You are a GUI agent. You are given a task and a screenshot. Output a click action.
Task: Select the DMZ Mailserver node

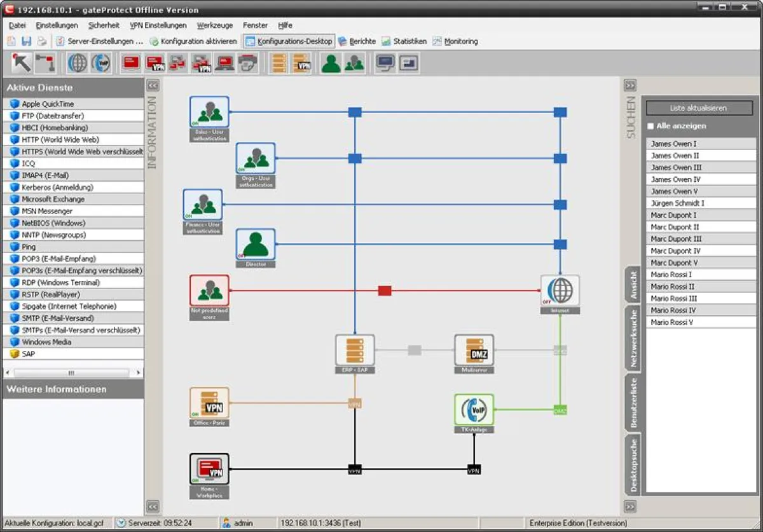tap(474, 350)
